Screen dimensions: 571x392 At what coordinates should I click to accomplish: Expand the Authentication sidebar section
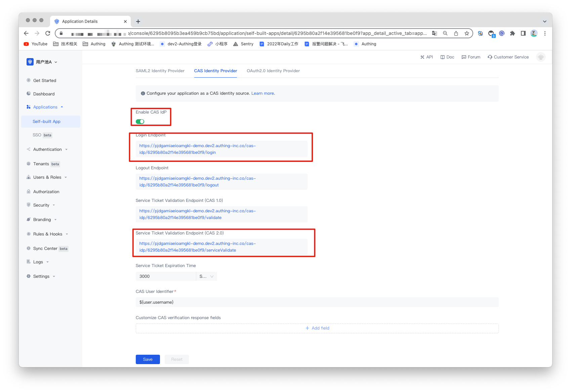(47, 149)
